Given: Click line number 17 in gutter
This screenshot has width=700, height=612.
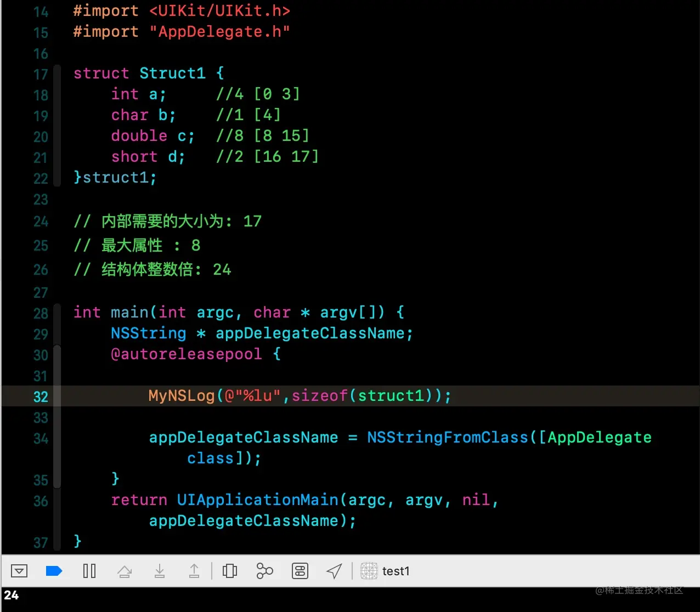Looking at the screenshot, I should 41,74.
